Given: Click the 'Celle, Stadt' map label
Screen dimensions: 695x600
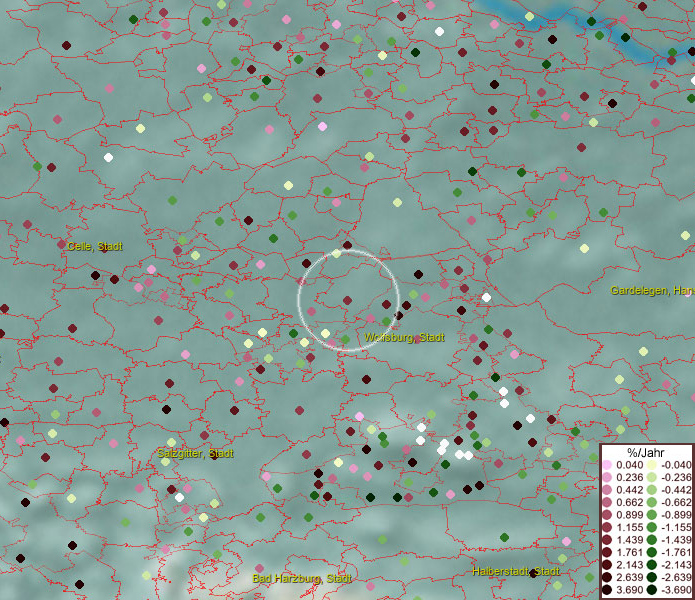Looking at the screenshot, I should click(x=95, y=246).
